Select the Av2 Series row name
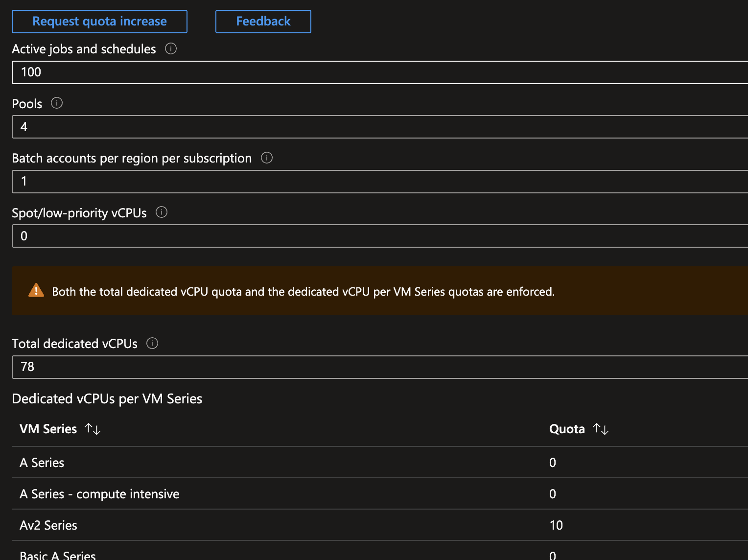Image resolution: width=748 pixels, height=560 pixels. 48,525
